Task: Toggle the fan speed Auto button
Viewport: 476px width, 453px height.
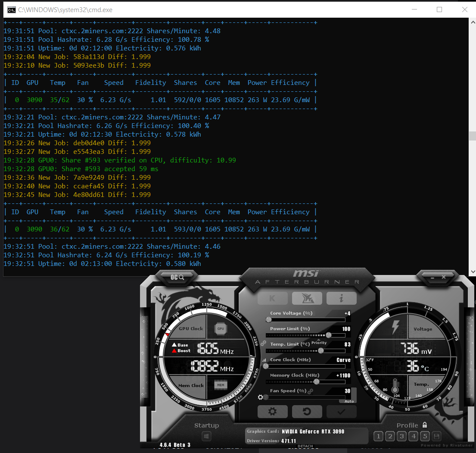Action: point(349,401)
